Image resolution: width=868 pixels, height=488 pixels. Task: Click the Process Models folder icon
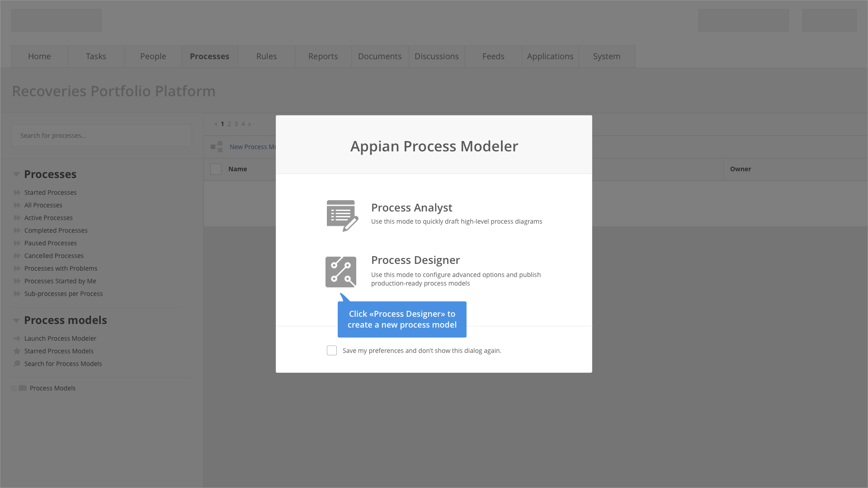point(23,388)
